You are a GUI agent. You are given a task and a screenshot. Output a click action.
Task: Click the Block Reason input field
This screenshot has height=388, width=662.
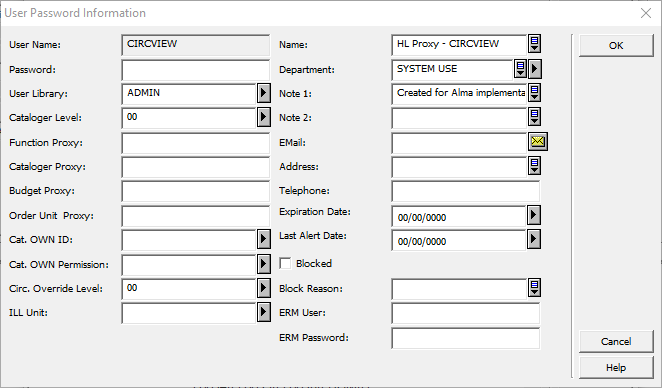point(459,289)
